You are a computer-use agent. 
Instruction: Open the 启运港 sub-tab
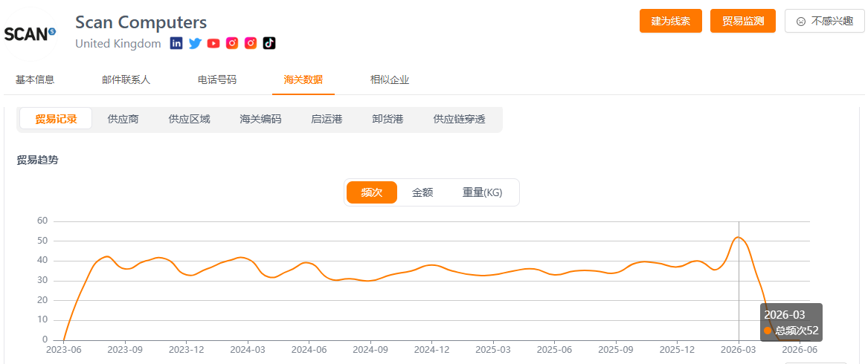coord(327,119)
